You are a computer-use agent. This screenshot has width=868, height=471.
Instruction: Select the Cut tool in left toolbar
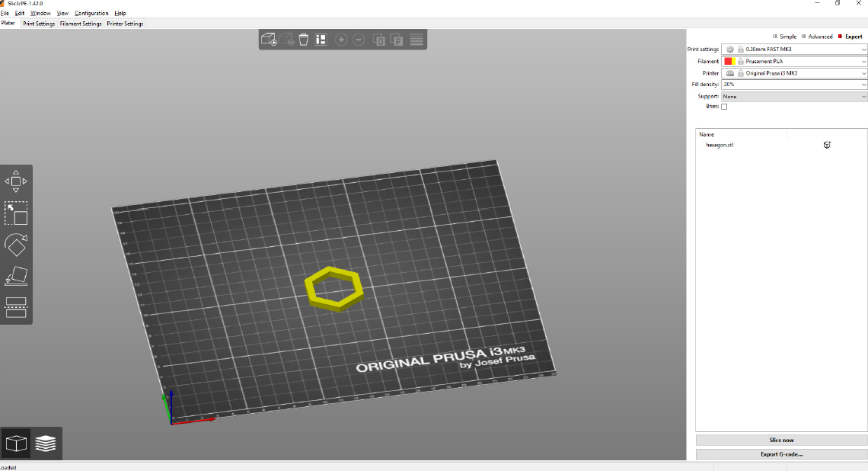[16, 307]
